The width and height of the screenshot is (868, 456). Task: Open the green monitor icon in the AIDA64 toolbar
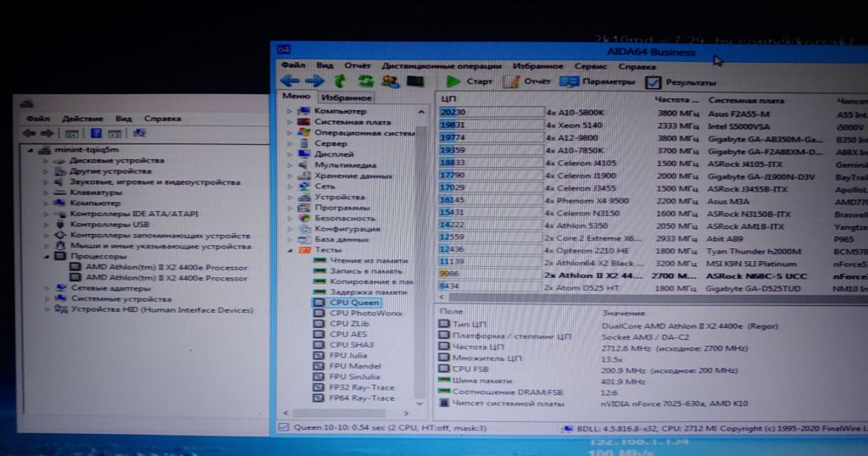[415, 81]
